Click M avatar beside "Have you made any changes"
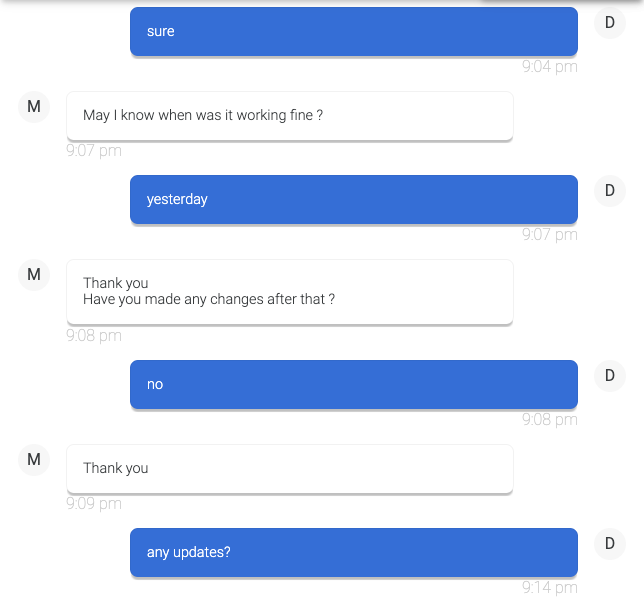 tap(34, 274)
